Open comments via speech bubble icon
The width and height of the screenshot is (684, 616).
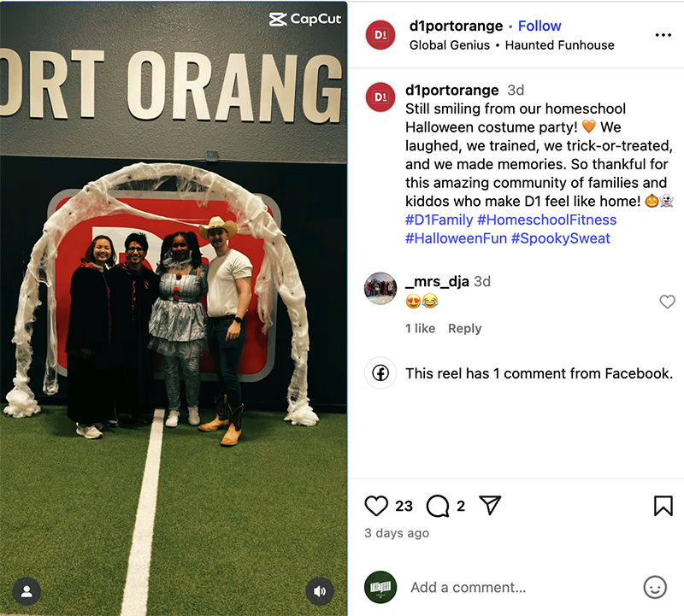click(438, 506)
